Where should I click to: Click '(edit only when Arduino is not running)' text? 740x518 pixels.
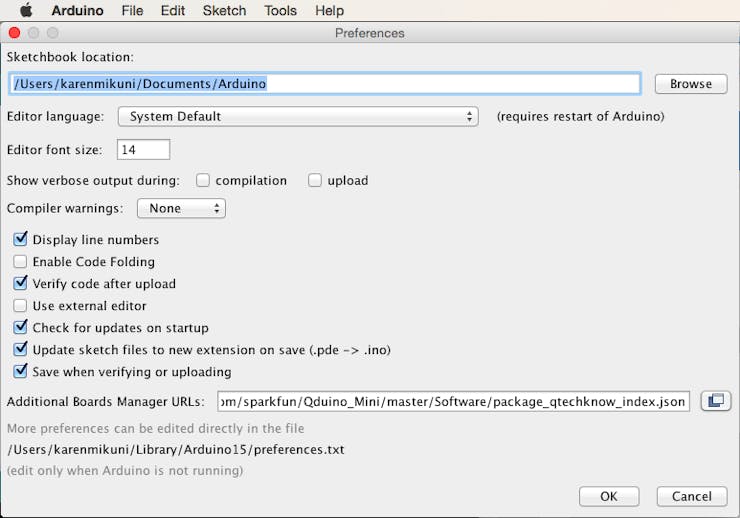point(125,471)
